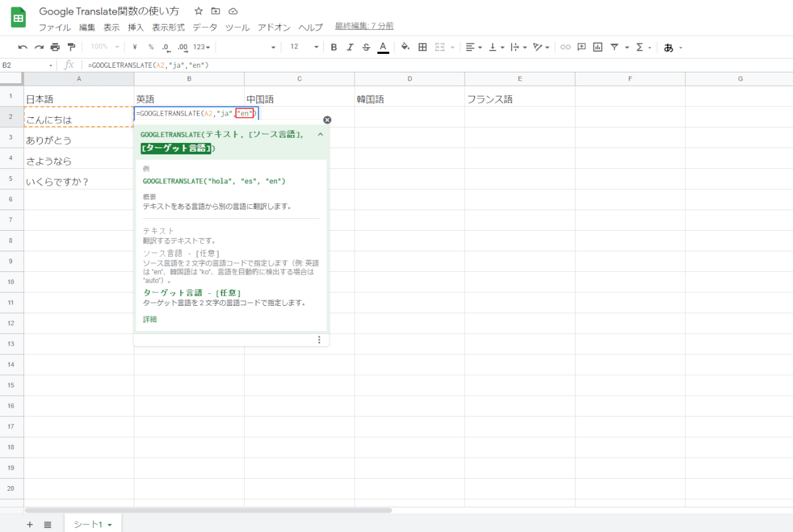Select the paint format roller icon
The image size is (793, 532).
71,47
